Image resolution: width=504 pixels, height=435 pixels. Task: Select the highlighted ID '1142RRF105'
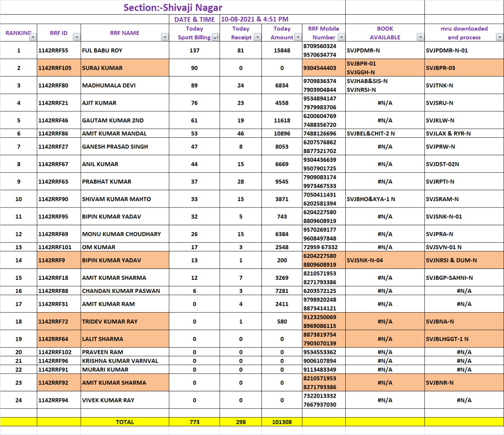pos(59,68)
